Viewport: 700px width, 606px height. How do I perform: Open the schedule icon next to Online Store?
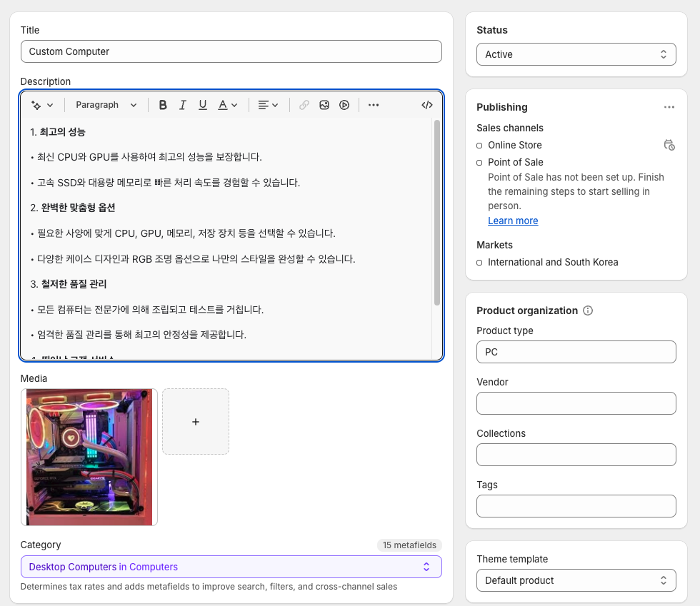[669, 145]
